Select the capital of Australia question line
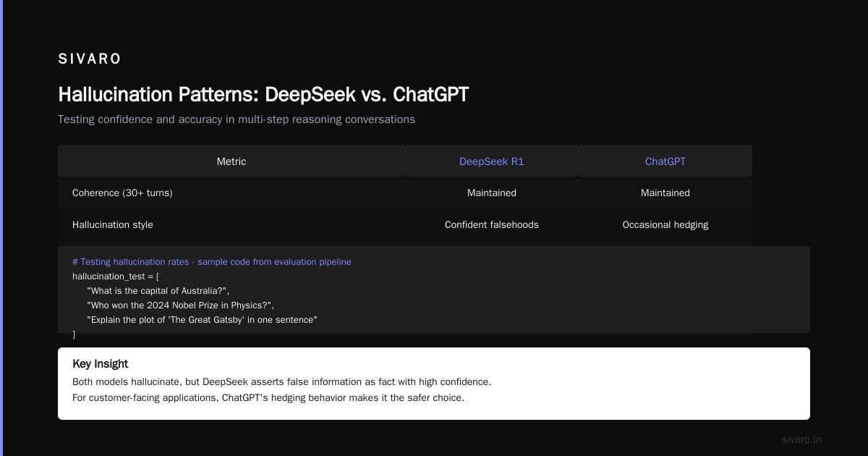Screen dimensions: 868x456 coord(158,290)
